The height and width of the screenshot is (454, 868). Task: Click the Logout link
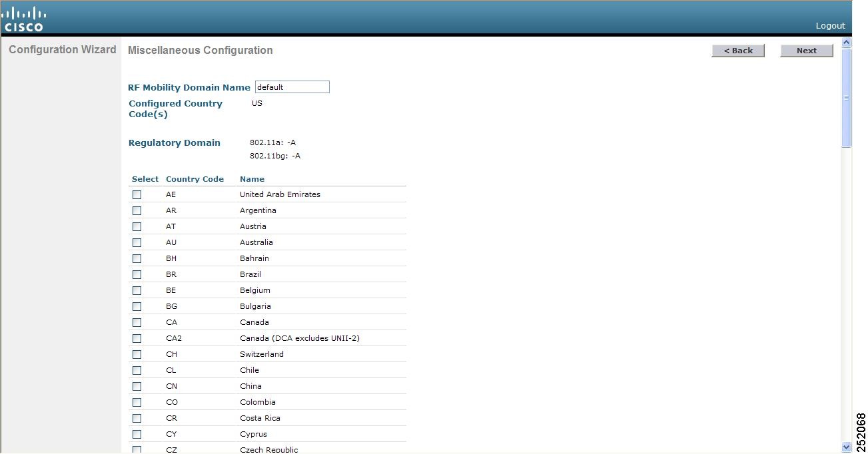[x=830, y=25]
